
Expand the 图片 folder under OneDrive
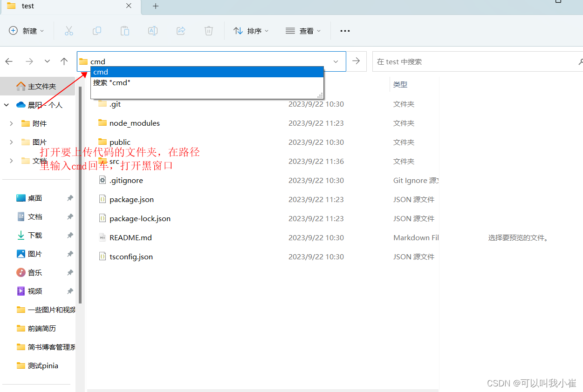click(11, 142)
